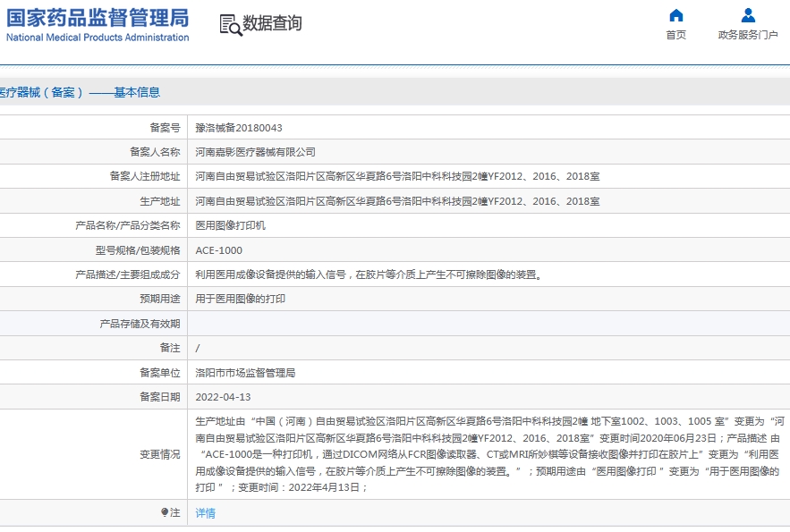Select filing date 2022-04-13
This screenshot has height=532, width=790.
[223, 397]
